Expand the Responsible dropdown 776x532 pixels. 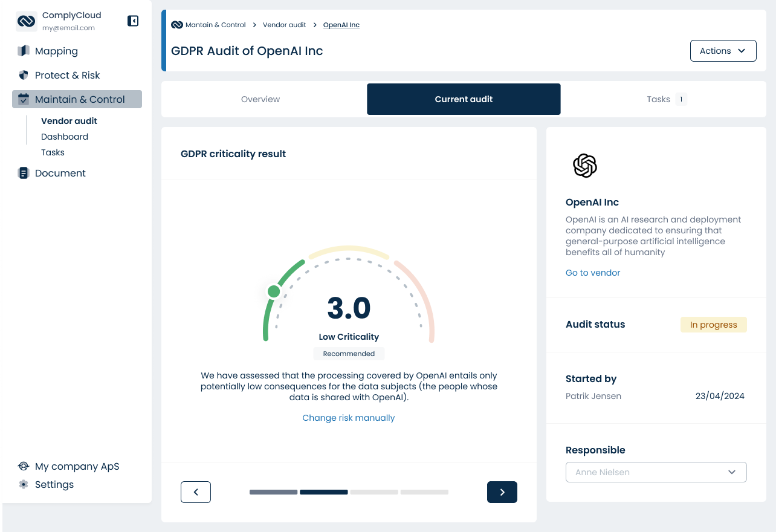click(x=656, y=472)
